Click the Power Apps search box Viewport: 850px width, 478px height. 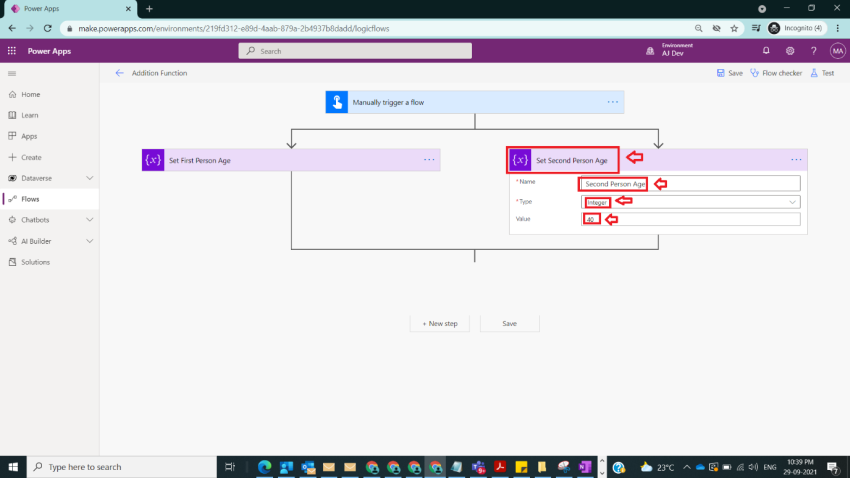point(355,51)
